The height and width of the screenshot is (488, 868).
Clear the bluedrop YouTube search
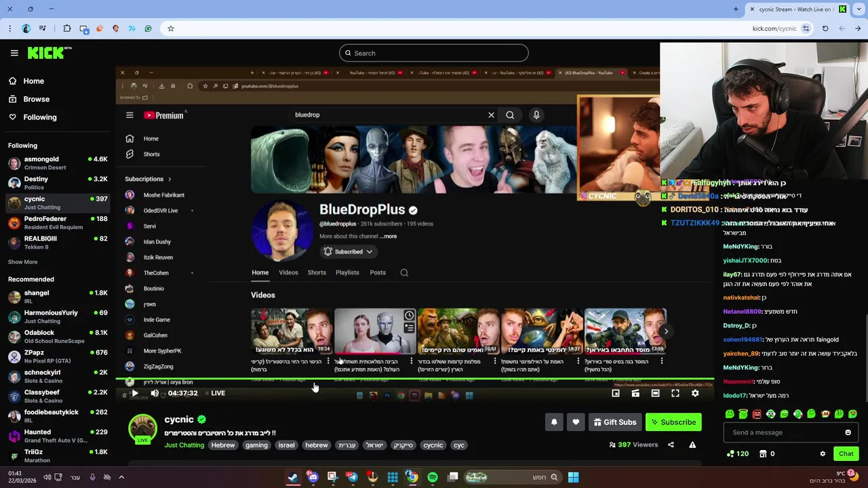click(492, 115)
